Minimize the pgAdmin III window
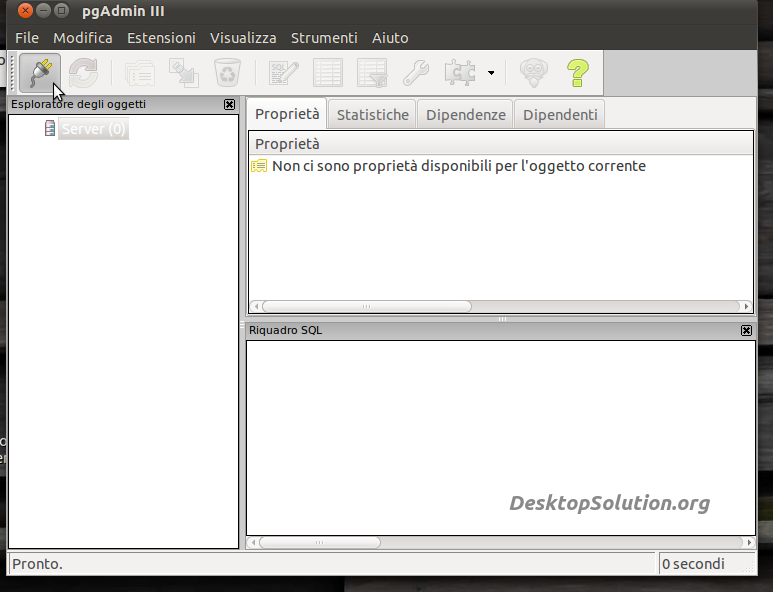773x592 pixels. (x=43, y=10)
